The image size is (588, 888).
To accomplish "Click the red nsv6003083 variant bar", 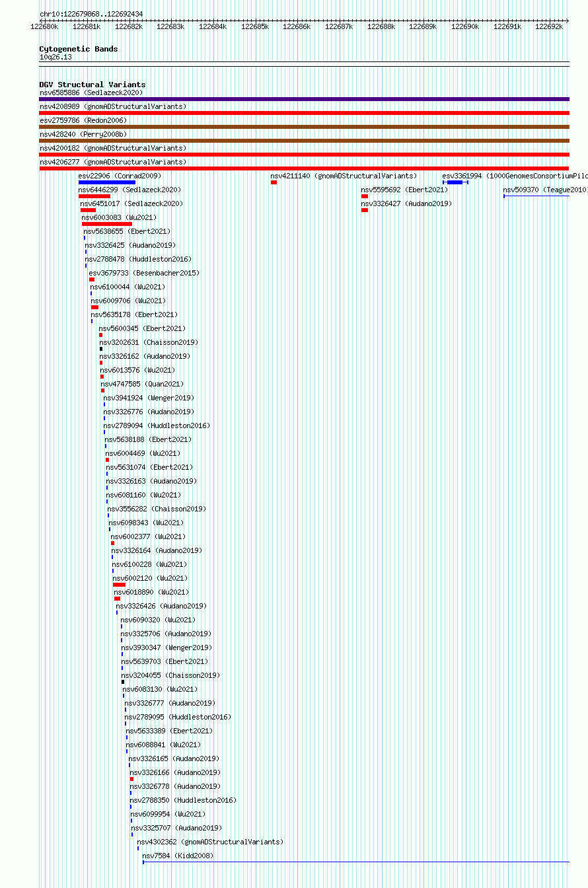I will pos(106,224).
